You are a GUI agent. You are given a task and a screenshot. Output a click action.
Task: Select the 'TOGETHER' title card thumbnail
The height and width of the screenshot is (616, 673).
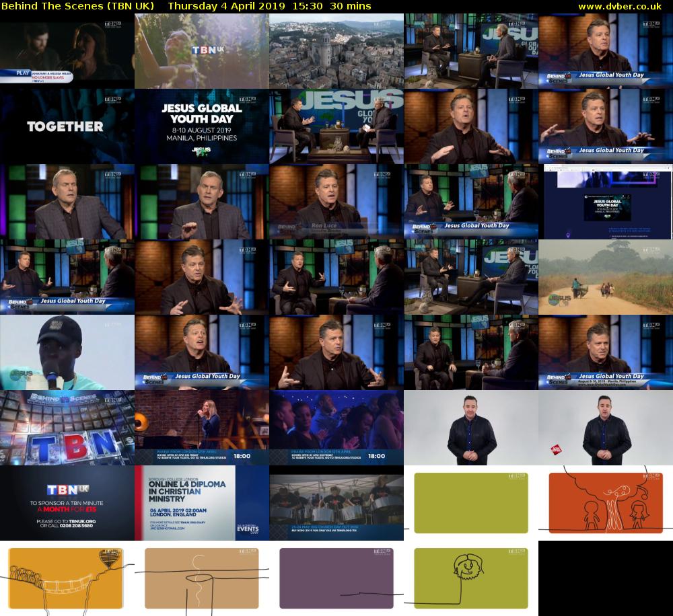point(67,126)
